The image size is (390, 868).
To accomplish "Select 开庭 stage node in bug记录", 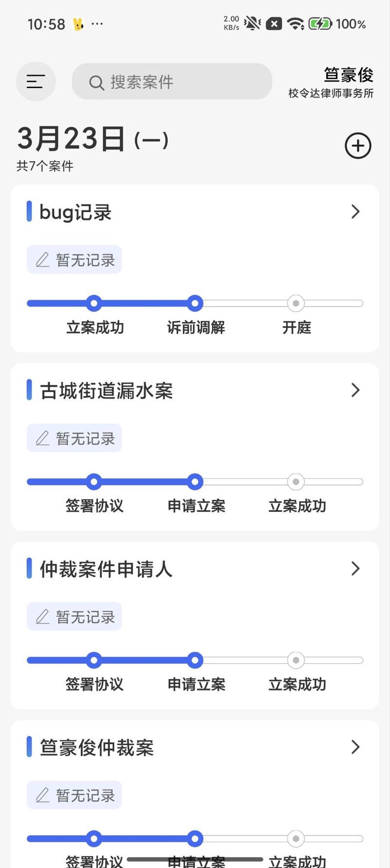I will click(296, 303).
